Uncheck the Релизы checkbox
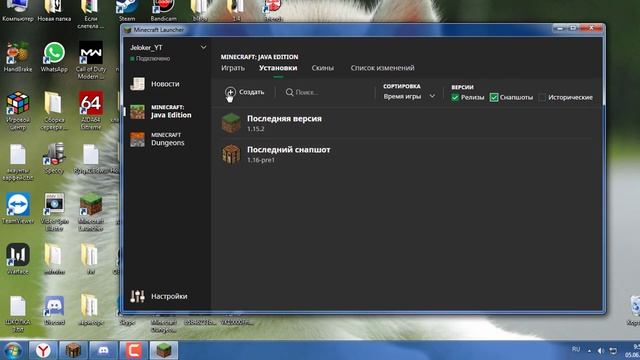Image resolution: width=640 pixels, height=360 pixels. 455,98
